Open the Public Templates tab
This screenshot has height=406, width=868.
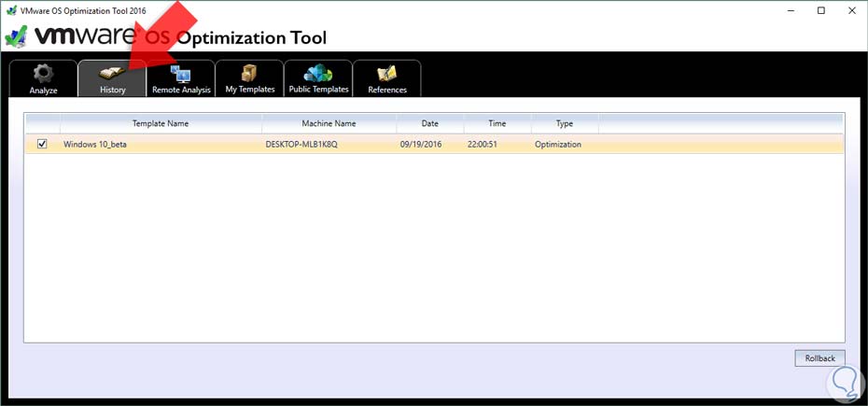click(318, 78)
